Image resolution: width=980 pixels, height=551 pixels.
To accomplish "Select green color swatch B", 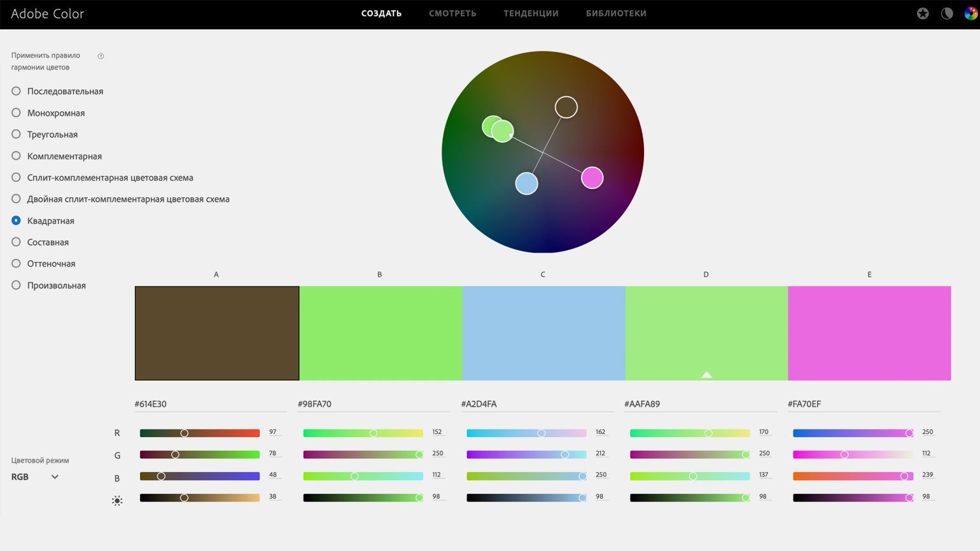I will point(381,333).
